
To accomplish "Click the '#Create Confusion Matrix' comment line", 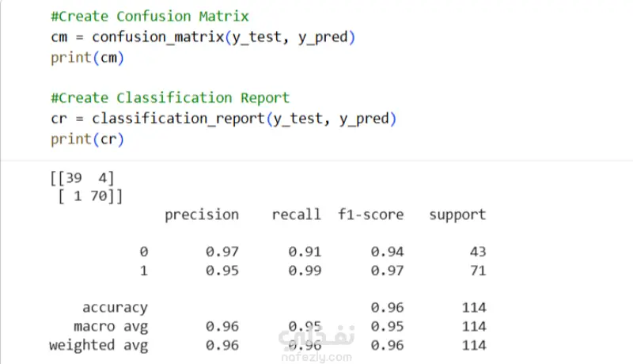I will click(149, 16).
